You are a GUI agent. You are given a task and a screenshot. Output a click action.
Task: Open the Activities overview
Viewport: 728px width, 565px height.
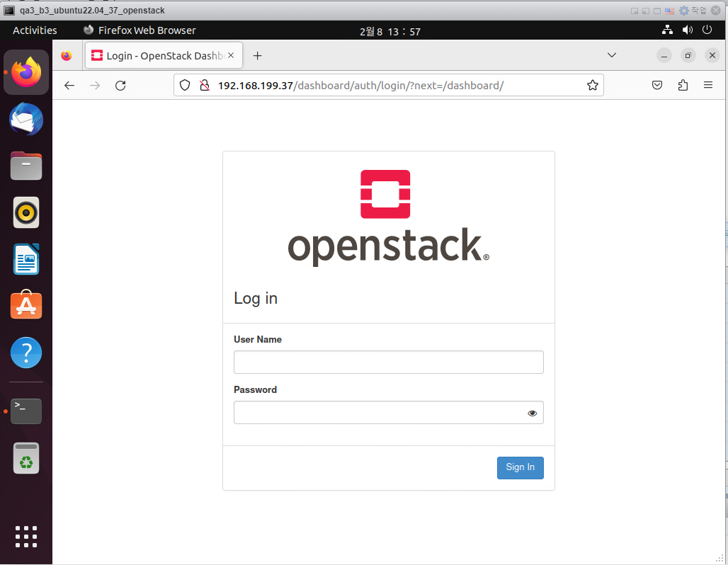pos(35,30)
